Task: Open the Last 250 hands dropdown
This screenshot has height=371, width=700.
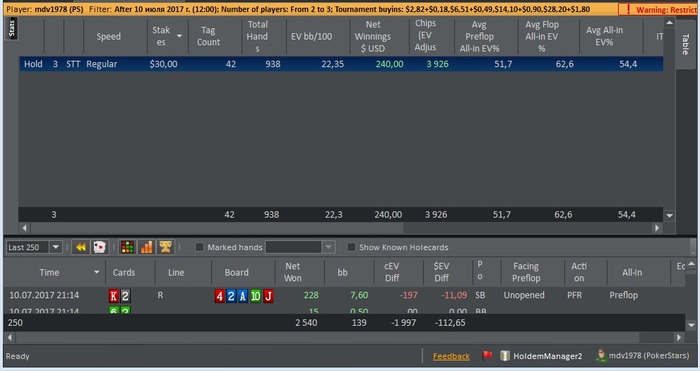Action: (x=56, y=247)
